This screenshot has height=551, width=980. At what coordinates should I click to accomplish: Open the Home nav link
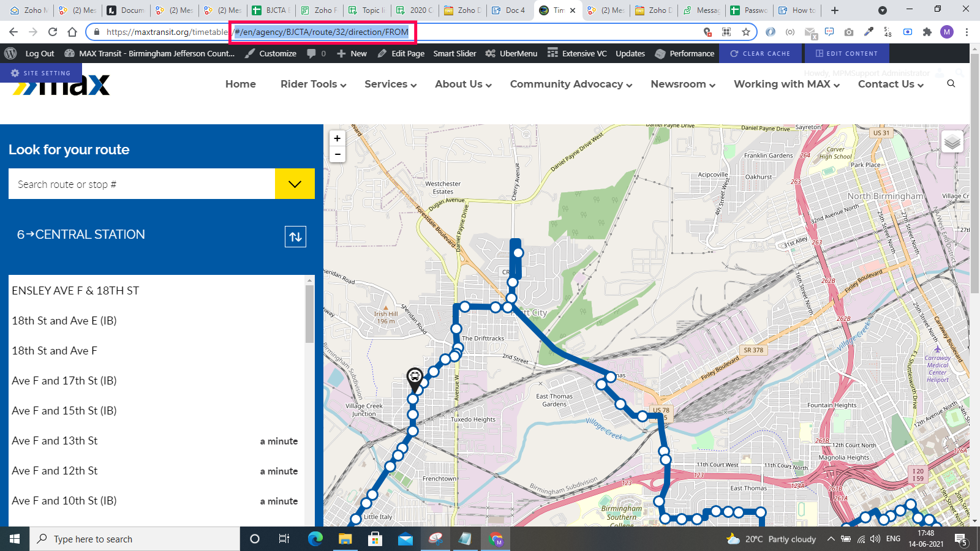point(241,84)
